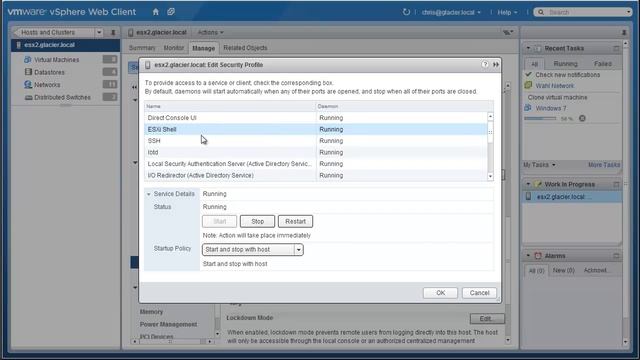Open the Help dropdown menu
The image size is (640, 360).
(x=507, y=12)
